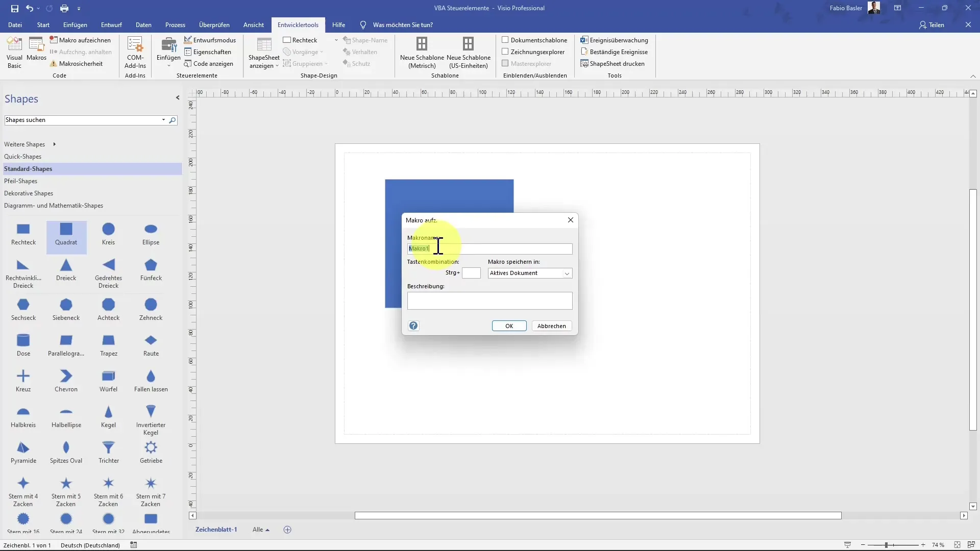Image resolution: width=980 pixels, height=551 pixels.
Task: Choose the Trichter shape
Action: pyautogui.click(x=108, y=454)
